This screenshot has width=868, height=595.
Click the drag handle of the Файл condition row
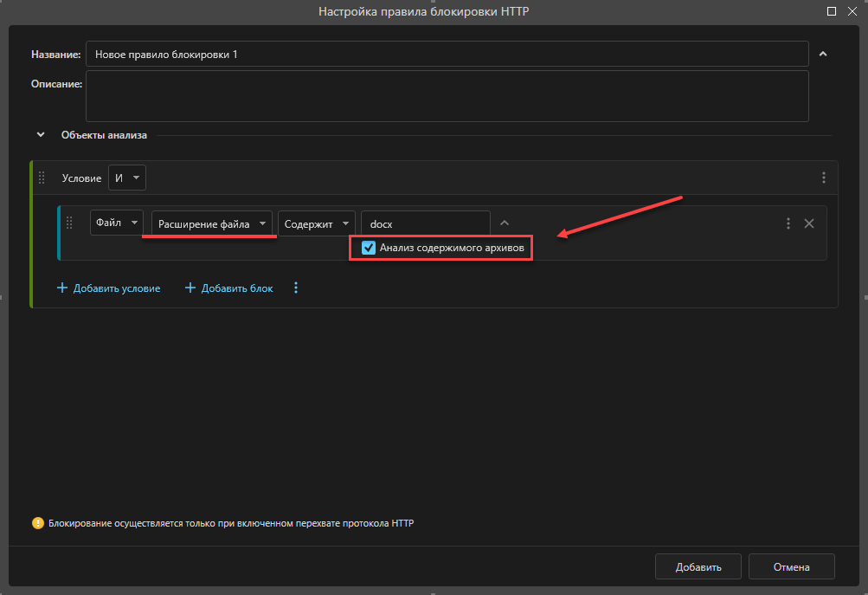(x=69, y=223)
